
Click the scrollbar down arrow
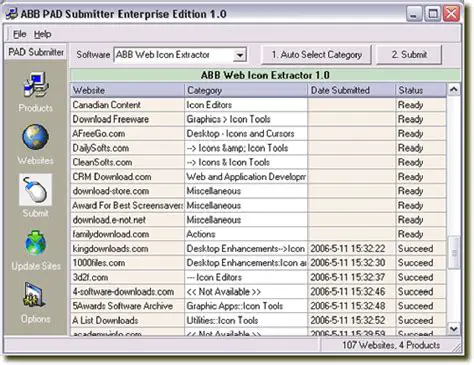[454, 329]
